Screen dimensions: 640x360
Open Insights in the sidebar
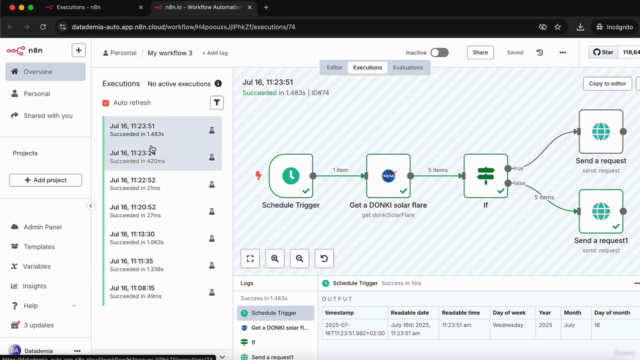tap(45, 286)
